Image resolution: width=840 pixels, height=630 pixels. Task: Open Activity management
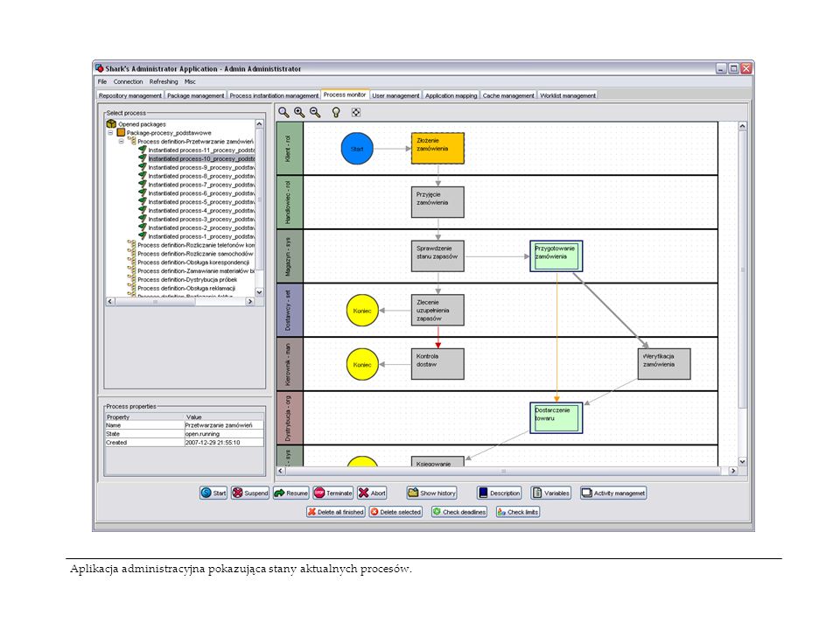[613, 493]
